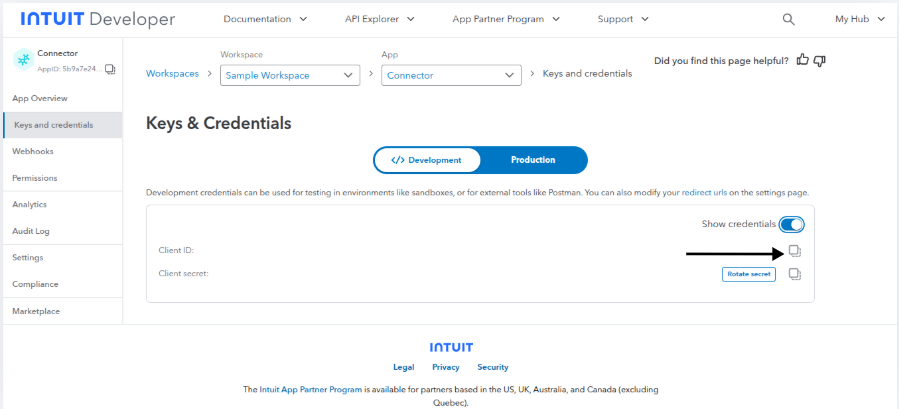Click the Connector app avatar icon
Image resolution: width=899 pixels, height=409 pixels.
pos(23,60)
